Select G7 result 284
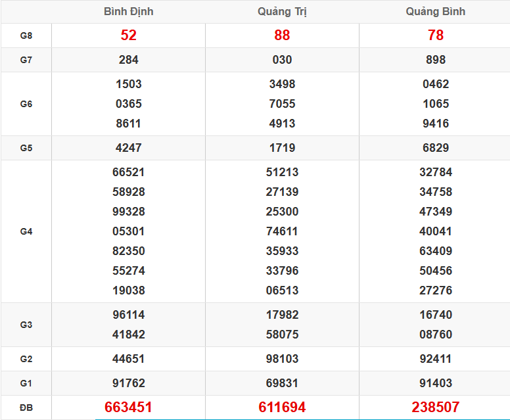510x420 pixels. point(129,60)
